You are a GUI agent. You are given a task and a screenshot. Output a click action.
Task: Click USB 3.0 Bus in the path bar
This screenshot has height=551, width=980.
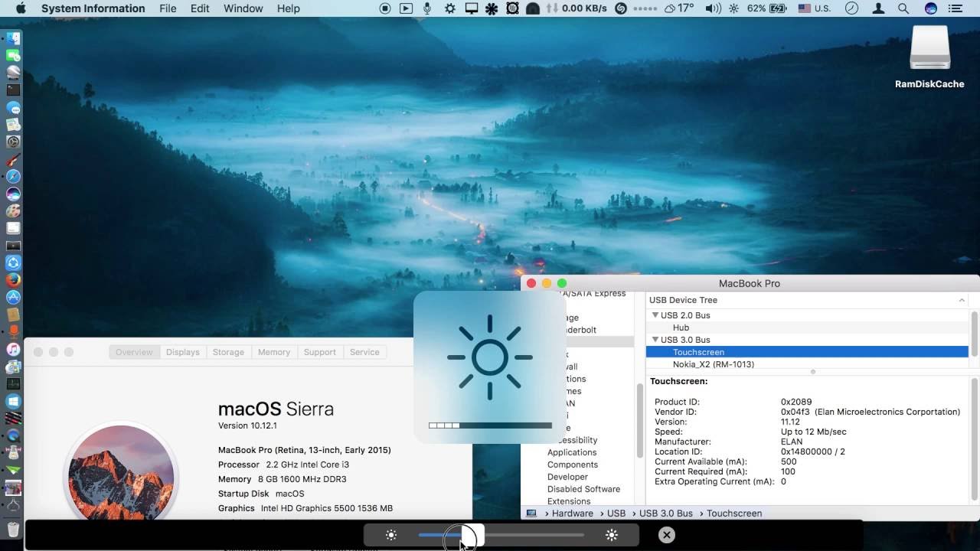coord(665,514)
